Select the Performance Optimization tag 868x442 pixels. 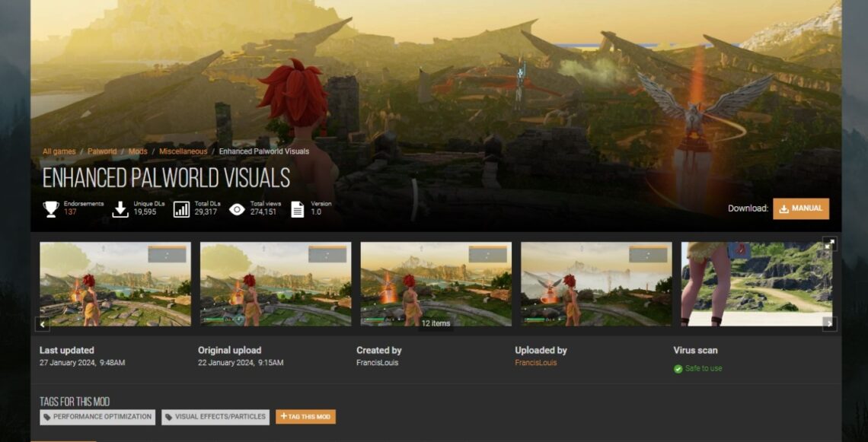point(97,417)
